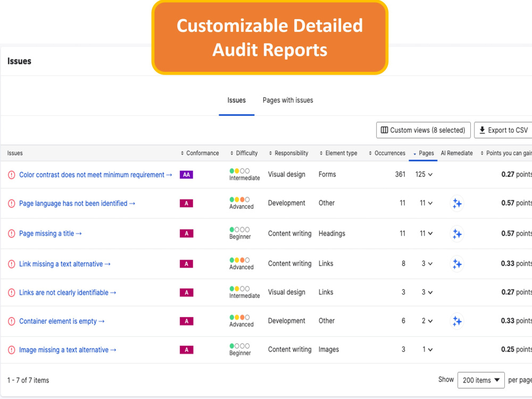Click Export to CSV button

(x=503, y=130)
